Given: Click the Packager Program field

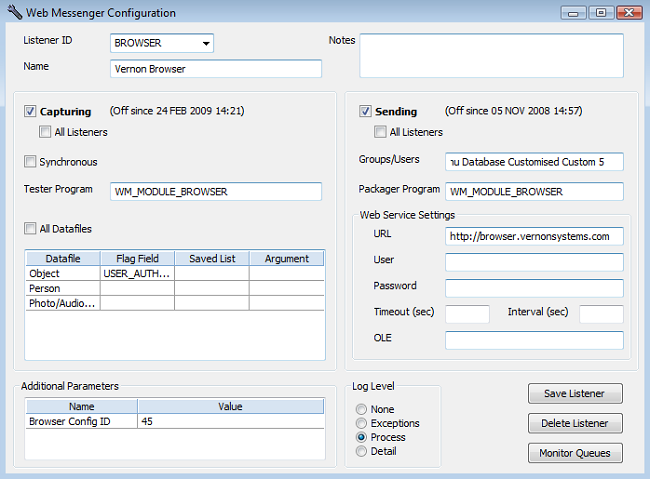Looking at the screenshot, I should click(x=534, y=192).
